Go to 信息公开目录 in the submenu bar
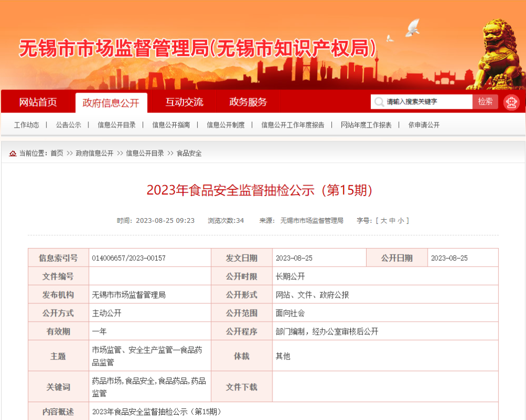 click(116, 125)
